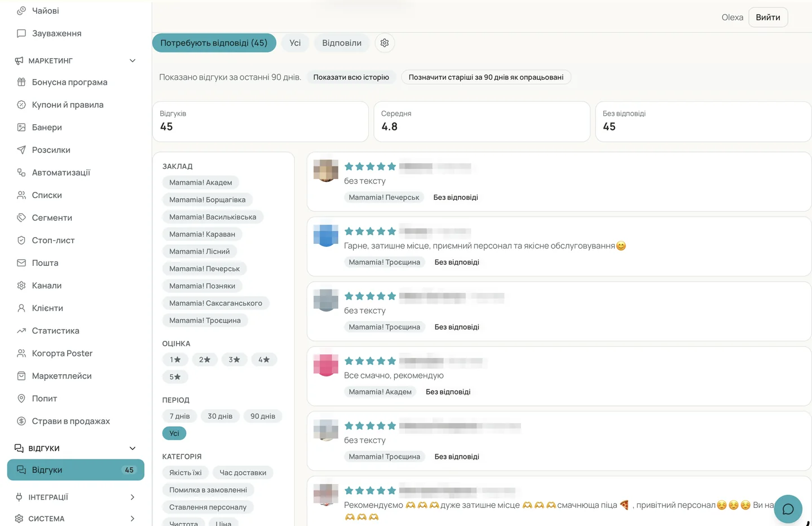Click the Автоматизації icon
The image size is (812, 526).
click(x=21, y=172)
